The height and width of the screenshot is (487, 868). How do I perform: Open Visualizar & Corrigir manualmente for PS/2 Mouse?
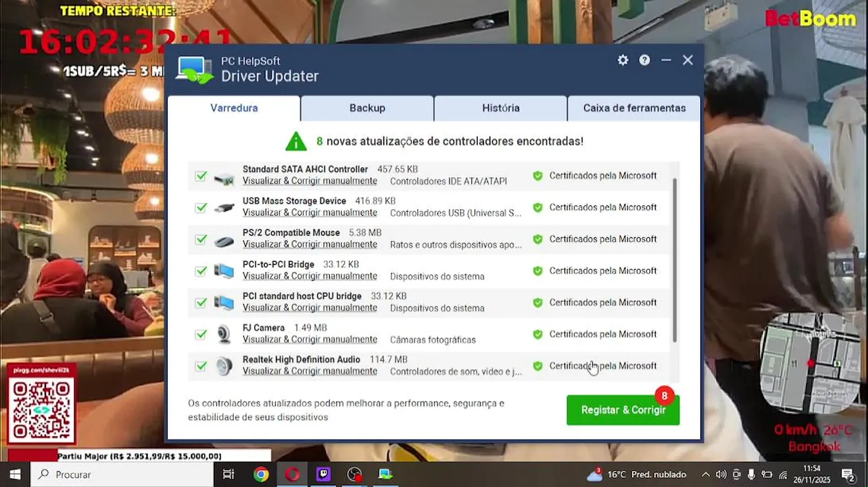click(310, 244)
